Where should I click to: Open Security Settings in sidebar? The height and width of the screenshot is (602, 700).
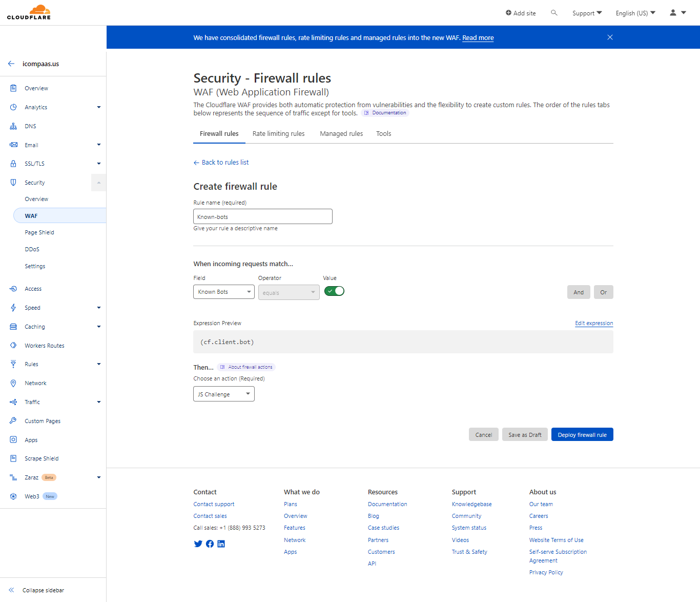(35, 266)
